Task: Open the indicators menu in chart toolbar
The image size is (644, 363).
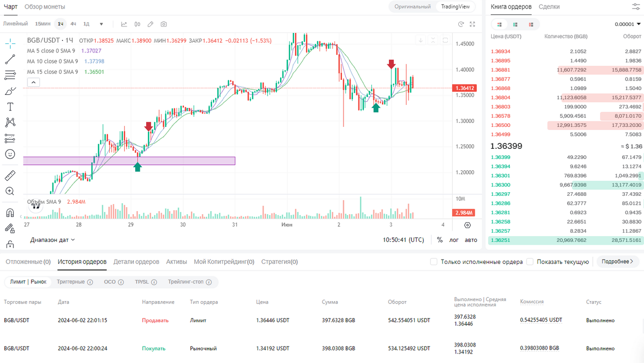Action: pyautogui.click(x=124, y=24)
